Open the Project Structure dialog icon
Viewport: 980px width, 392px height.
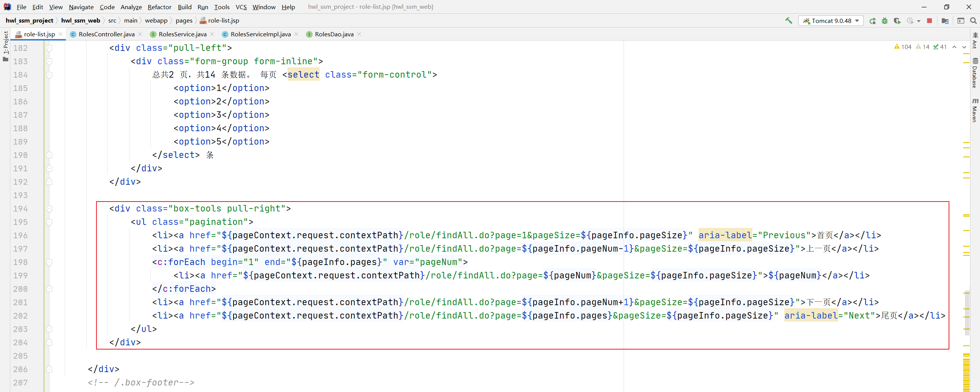tap(945, 21)
